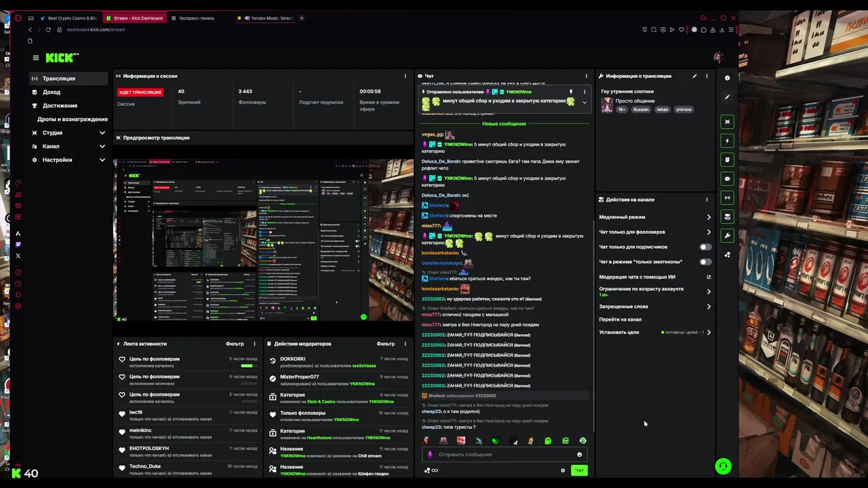Click the note page widget in the right sidebar
868x488 pixels.
[x=727, y=160]
